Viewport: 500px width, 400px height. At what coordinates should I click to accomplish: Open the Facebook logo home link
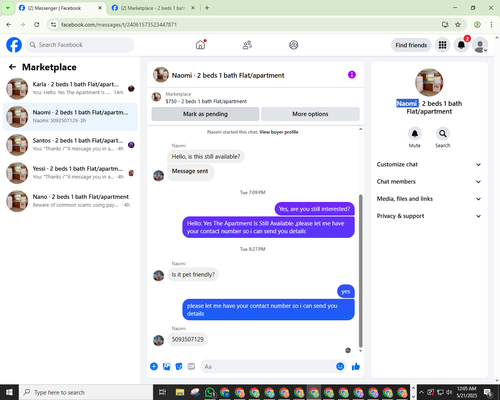[14, 45]
